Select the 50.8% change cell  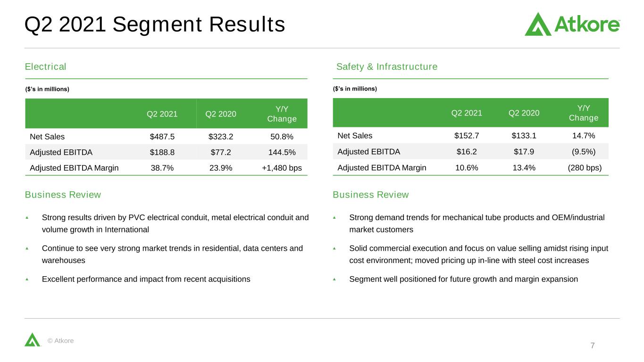[x=282, y=137]
